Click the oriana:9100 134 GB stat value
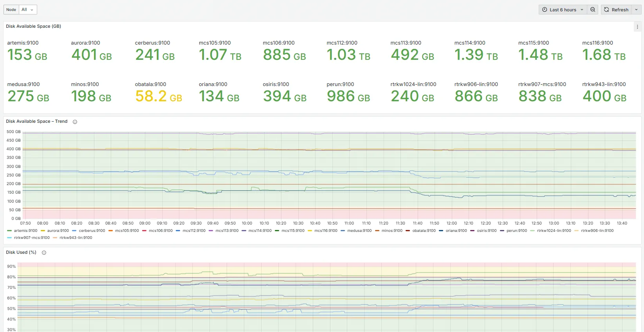 tap(219, 96)
